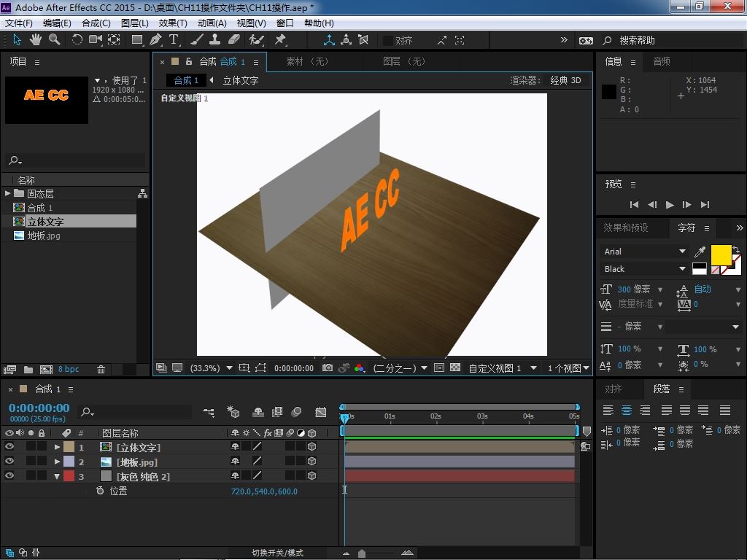
Task: Toggle the position stopwatch for 位置
Action: (x=100, y=491)
